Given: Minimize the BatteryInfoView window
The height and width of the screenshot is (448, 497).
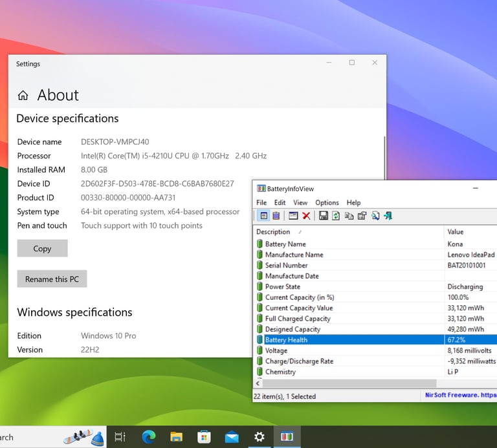Looking at the screenshot, I should 476,188.
